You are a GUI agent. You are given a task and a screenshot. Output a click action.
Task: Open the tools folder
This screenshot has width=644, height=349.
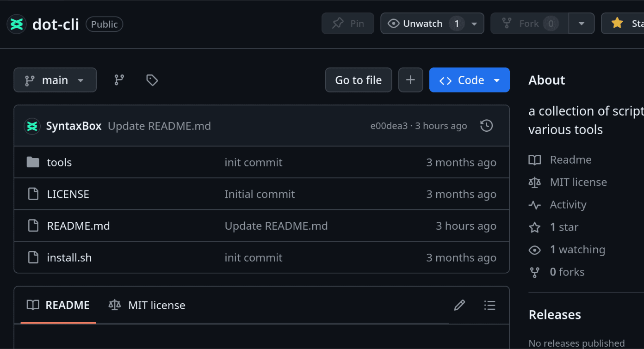pos(59,162)
